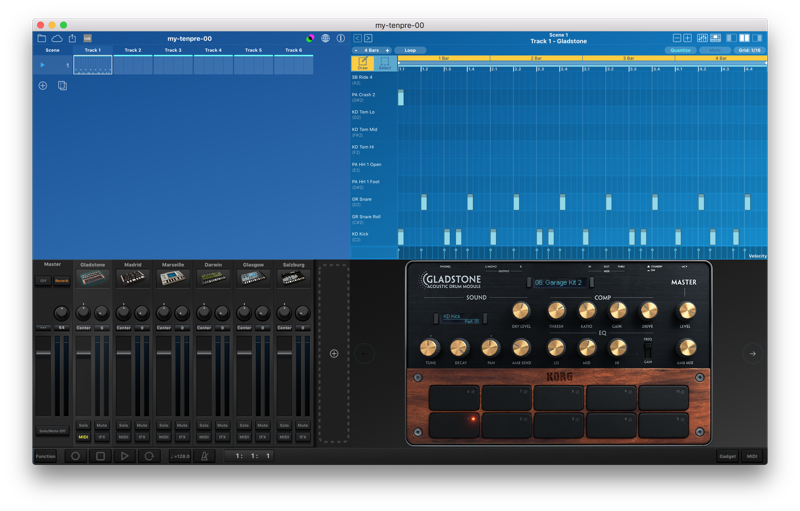Screen dimensions: 800x511
Task: Toggle the editor Loop button
Action: pos(410,50)
